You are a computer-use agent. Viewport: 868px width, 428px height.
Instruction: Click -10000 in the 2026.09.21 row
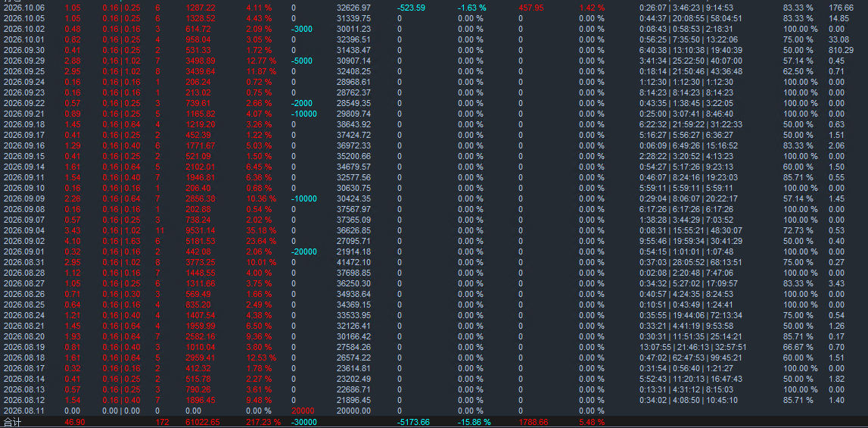tap(304, 114)
